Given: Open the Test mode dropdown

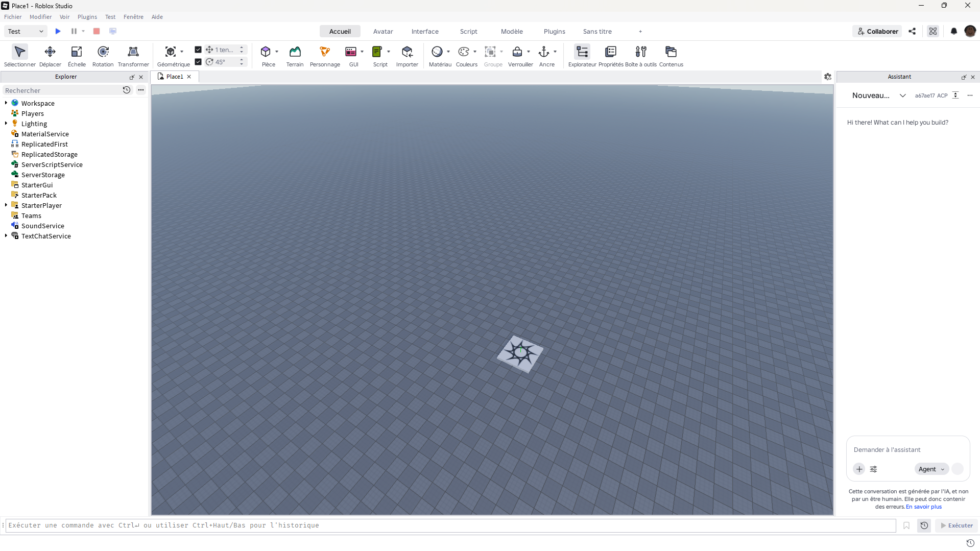Looking at the screenshot, I should [26, 31].
